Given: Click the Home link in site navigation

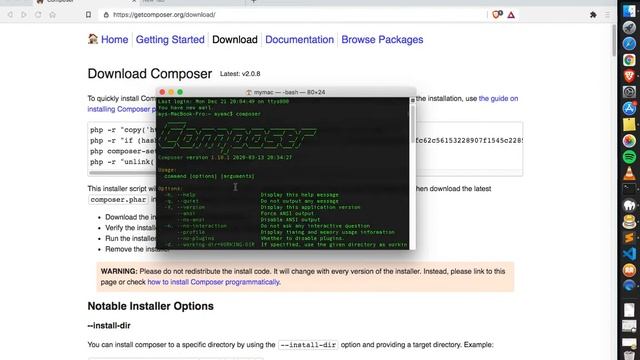Looking at the screenshot, I should point(114,40).
